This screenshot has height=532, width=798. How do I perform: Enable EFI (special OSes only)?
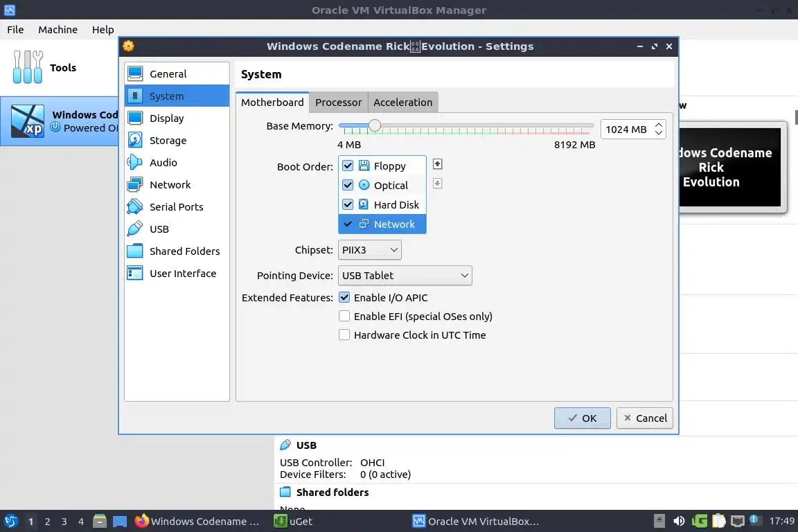point(344,316)
